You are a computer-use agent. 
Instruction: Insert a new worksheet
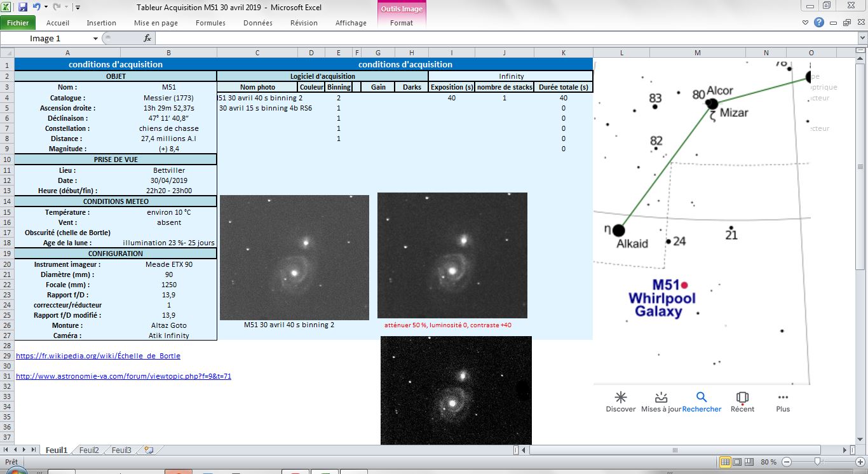click(149, 449)
